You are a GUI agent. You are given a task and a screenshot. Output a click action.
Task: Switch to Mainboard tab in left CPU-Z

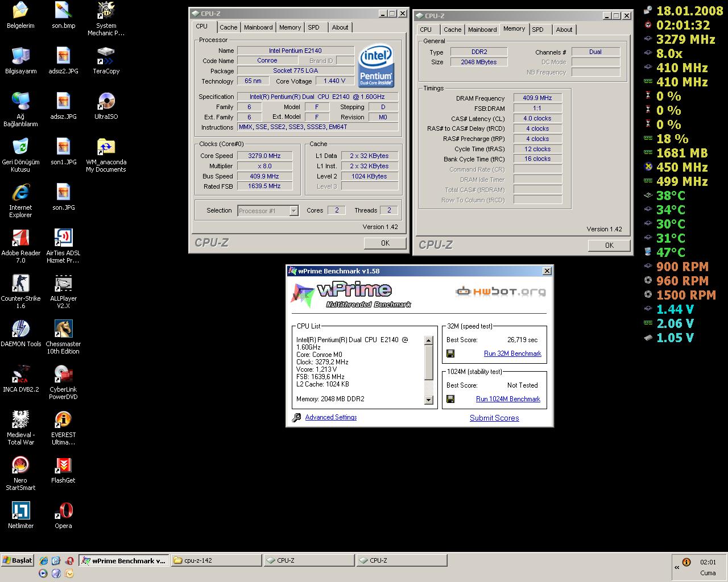coord(258,27)
